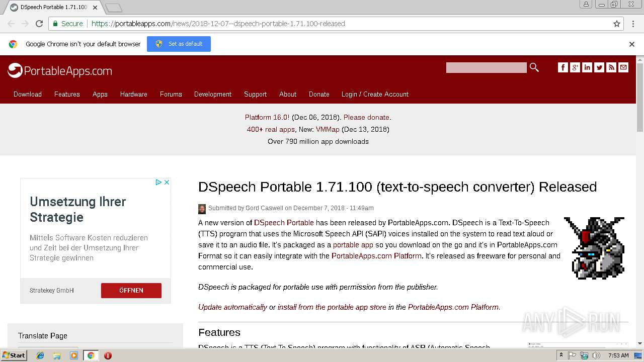Click Login / Create Account
This screenshot has width=644, height=362.
click(x=375, y=94)
